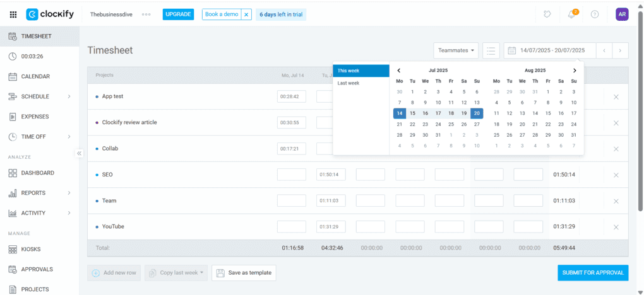
Task: Show next month in date picker
Action: 575,71
